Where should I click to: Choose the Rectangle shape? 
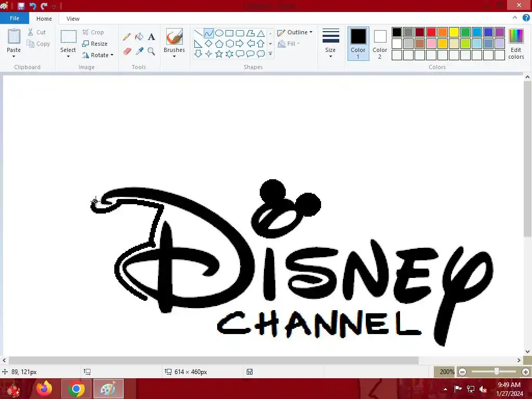[x=229, y=33]
